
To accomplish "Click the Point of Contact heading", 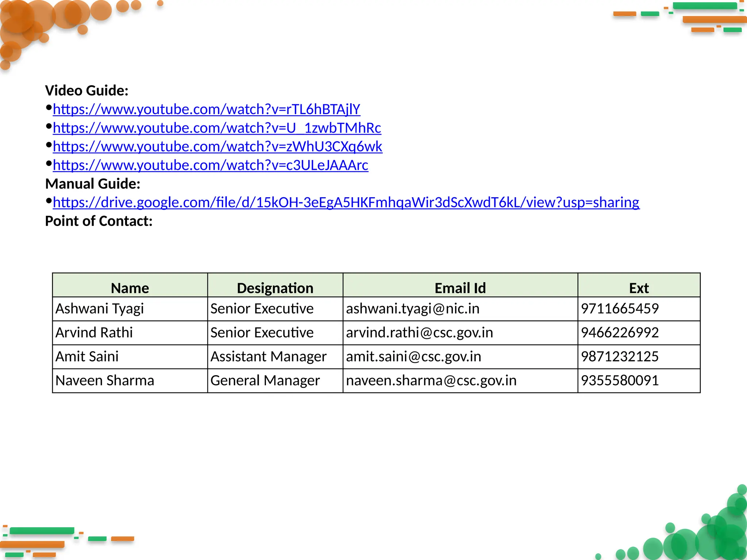I will [99, 221].
